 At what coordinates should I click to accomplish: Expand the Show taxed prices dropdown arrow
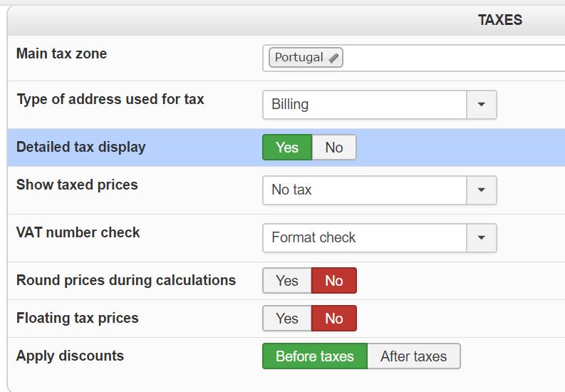(482, 190)
